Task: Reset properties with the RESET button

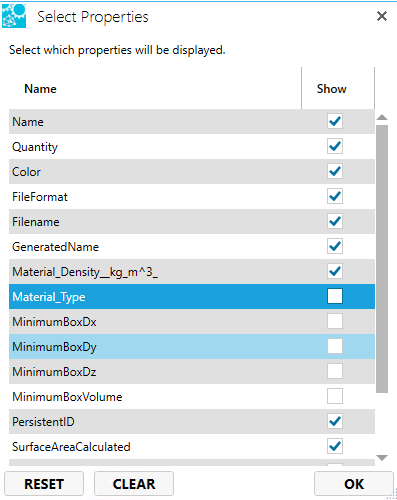Action: (44, 484)
